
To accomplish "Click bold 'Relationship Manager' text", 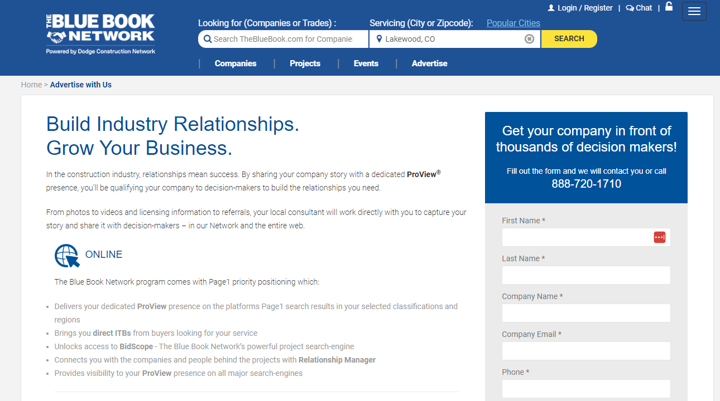I will click(337, 360).
